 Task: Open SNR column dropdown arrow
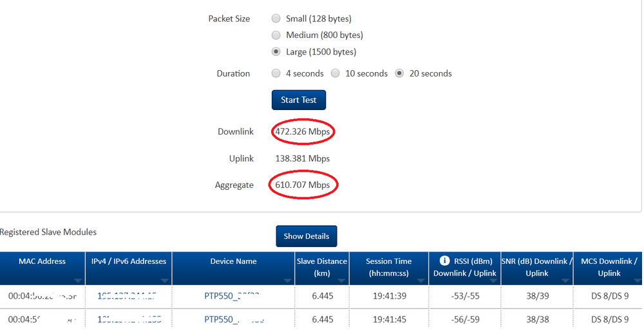click(565, 281)
